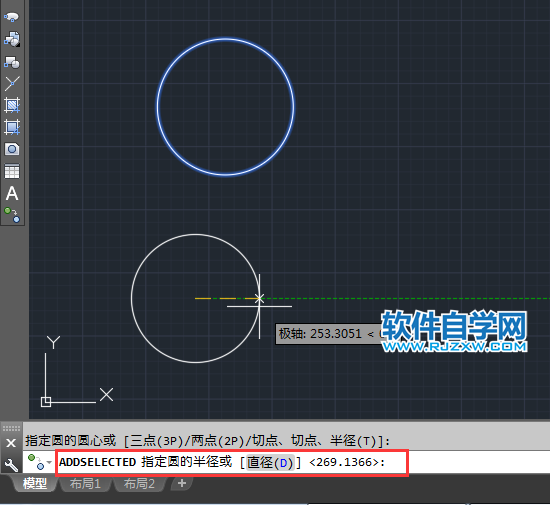Select the Point drawing tool
Viewport: 550px width, 505px height.
12,83
